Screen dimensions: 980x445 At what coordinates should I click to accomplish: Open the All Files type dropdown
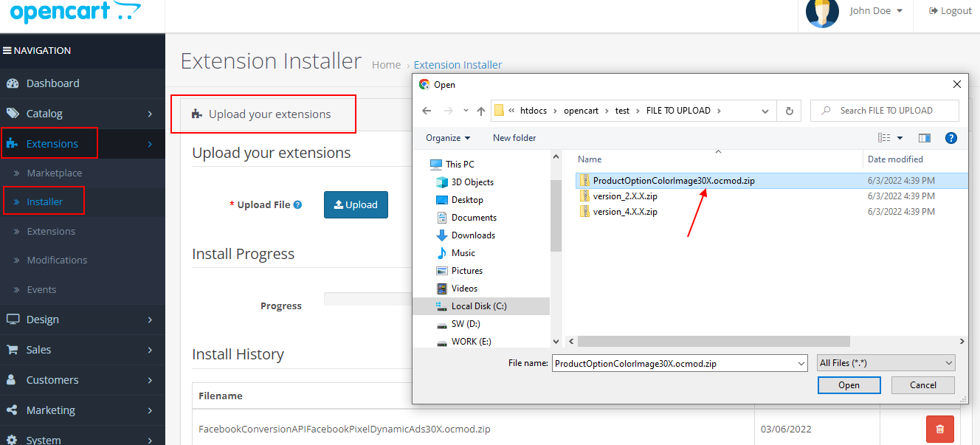[886, 363]
